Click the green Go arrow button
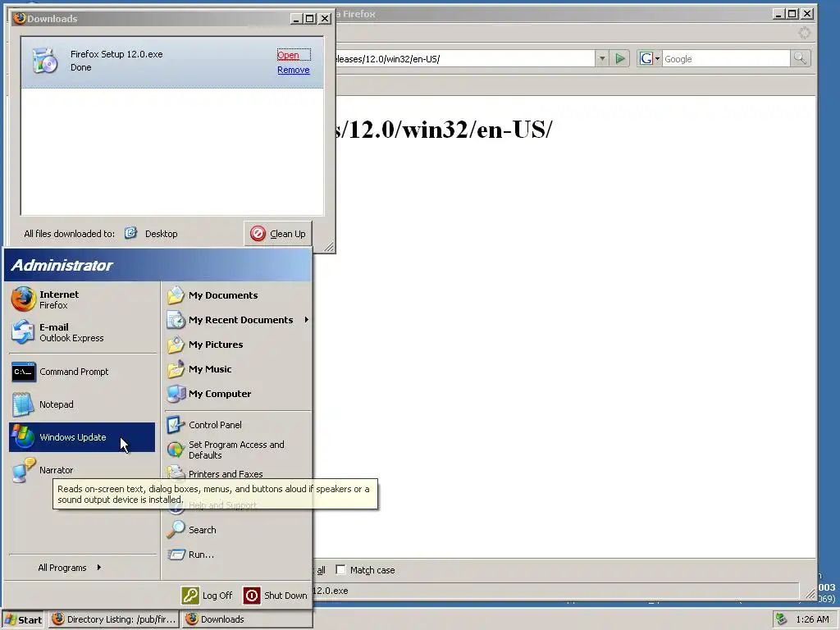840x630 pixels. [x=620, y=58]
